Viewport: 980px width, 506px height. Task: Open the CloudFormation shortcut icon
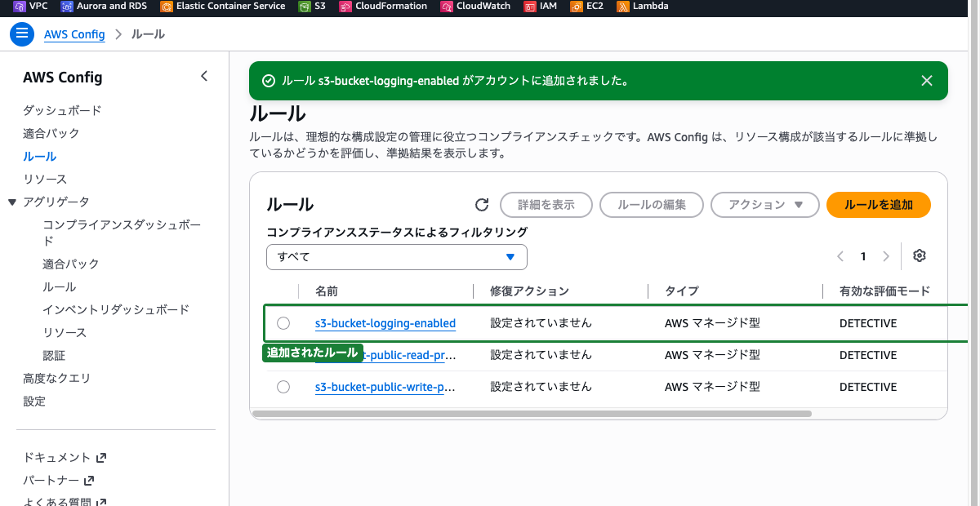345,7
